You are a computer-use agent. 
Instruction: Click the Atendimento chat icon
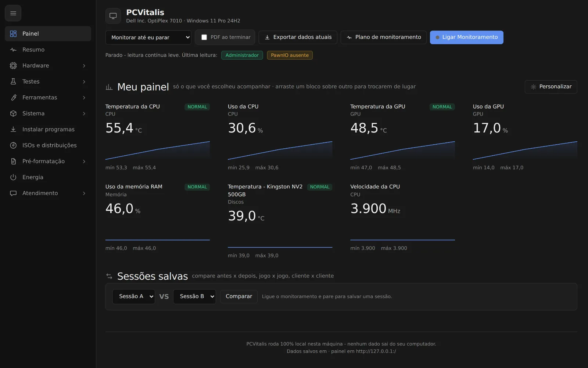coord(13,193)
